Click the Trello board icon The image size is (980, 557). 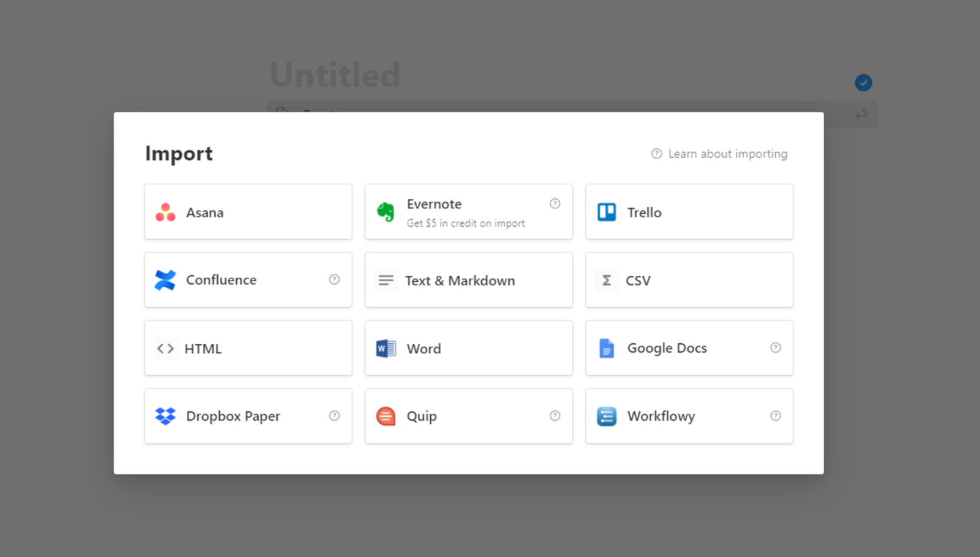pos(606,212)
